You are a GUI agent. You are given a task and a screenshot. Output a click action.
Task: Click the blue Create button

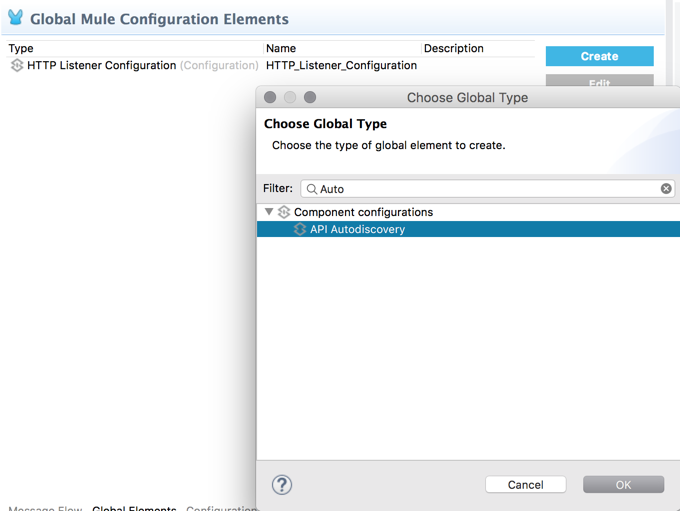(599, 57)
